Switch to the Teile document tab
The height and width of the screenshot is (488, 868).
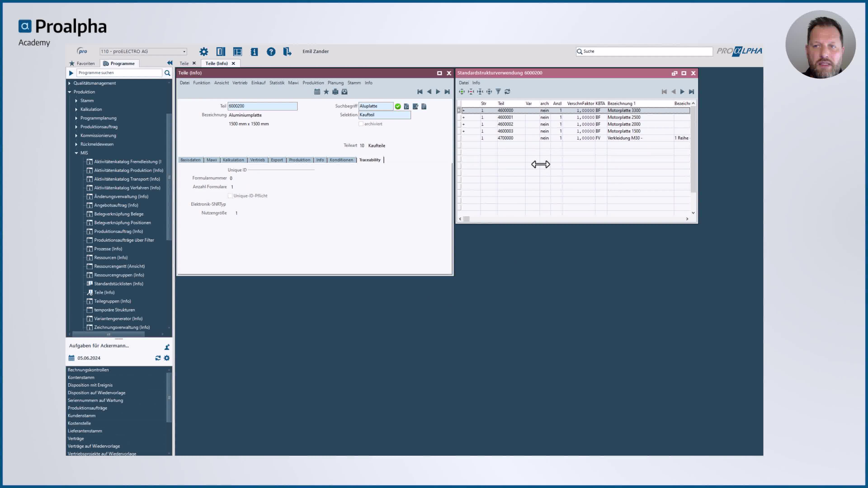click(184, 63)
